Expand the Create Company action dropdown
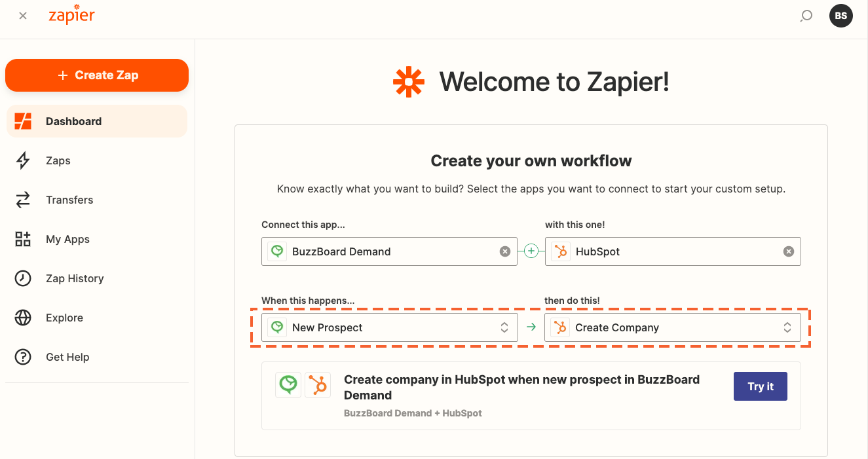Screen dimensions: 868x459 [673, 327]
